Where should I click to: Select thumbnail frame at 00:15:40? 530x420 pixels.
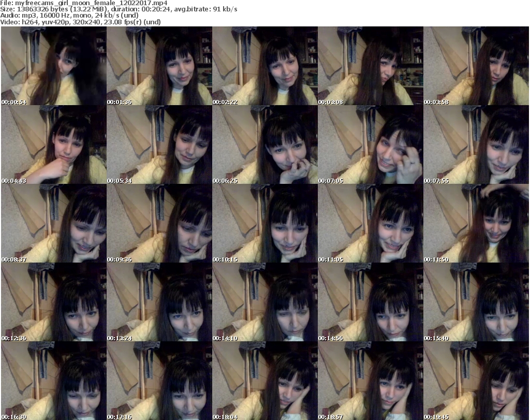476,302
